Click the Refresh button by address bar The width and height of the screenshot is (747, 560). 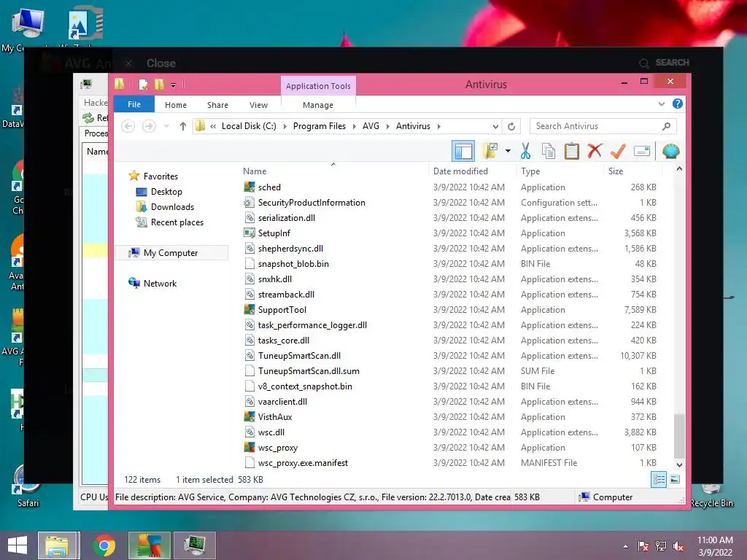pos(511,126)
